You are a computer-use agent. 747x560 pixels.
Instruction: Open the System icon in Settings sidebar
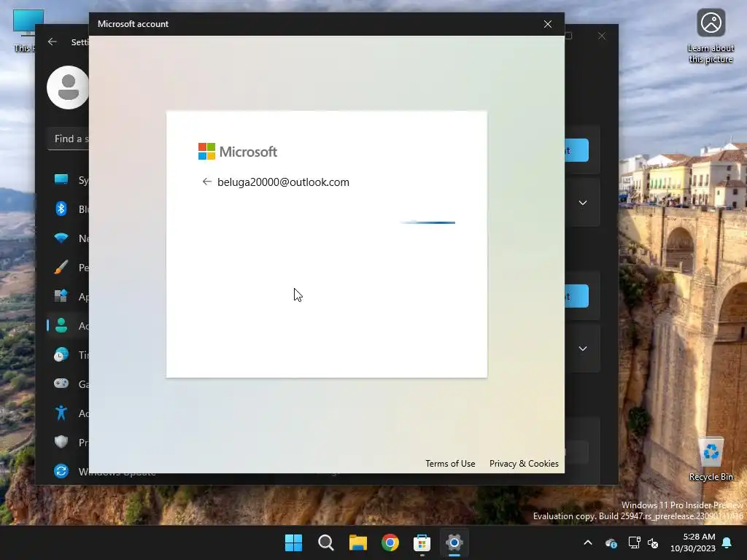(x=61, y=179)
